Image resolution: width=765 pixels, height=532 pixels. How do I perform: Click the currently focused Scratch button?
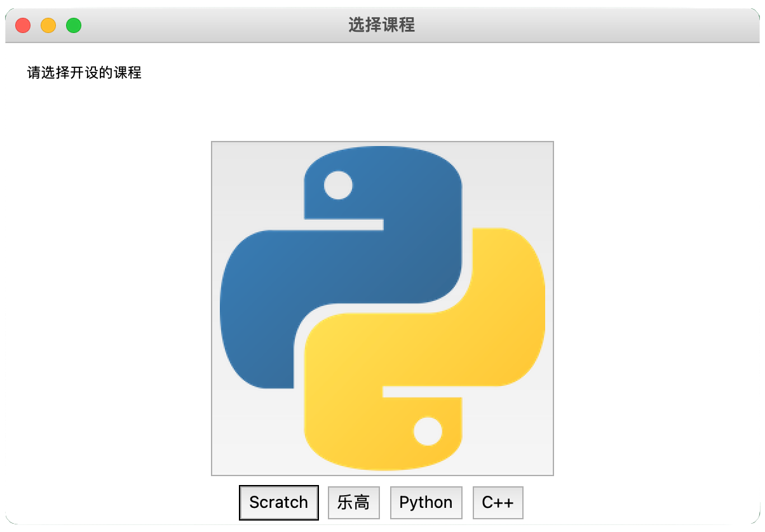click(278, 502)
